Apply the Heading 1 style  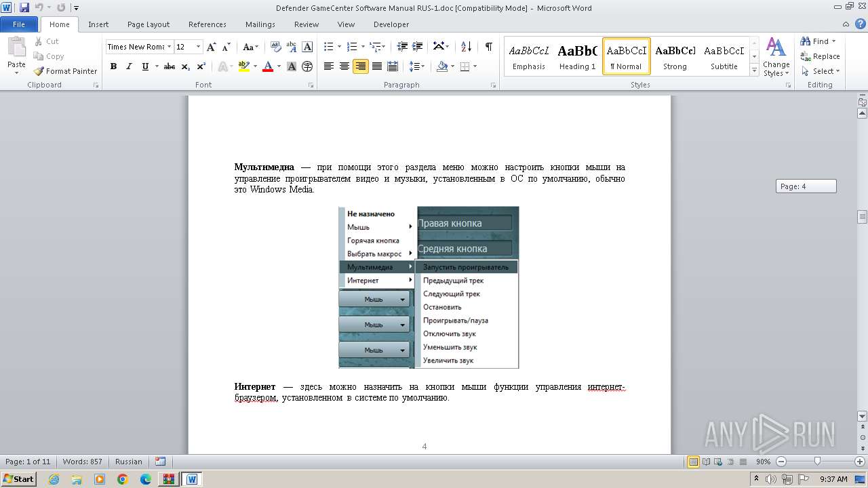(x=577, y=56)
